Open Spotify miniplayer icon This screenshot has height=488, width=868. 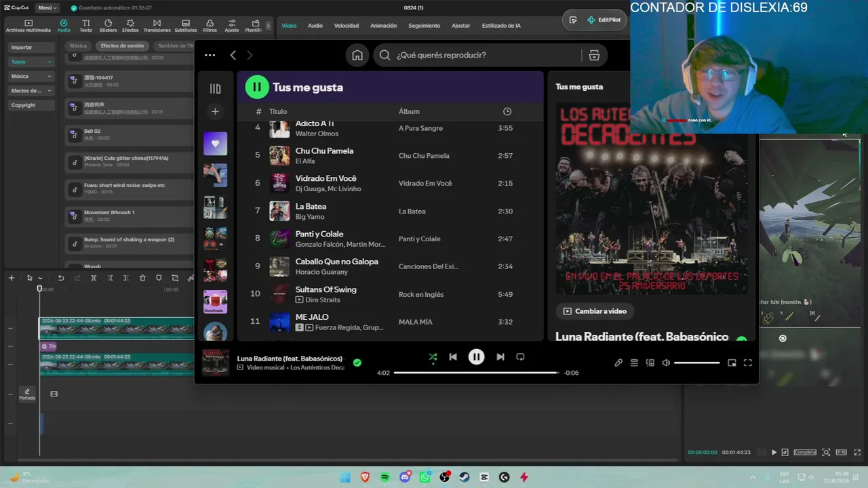732,363
